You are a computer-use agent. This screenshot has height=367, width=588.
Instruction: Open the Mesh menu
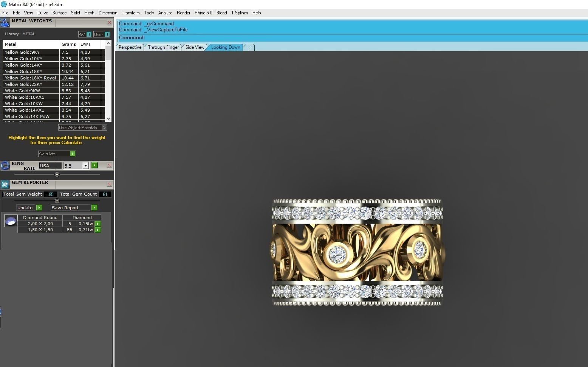click(89, 13)
